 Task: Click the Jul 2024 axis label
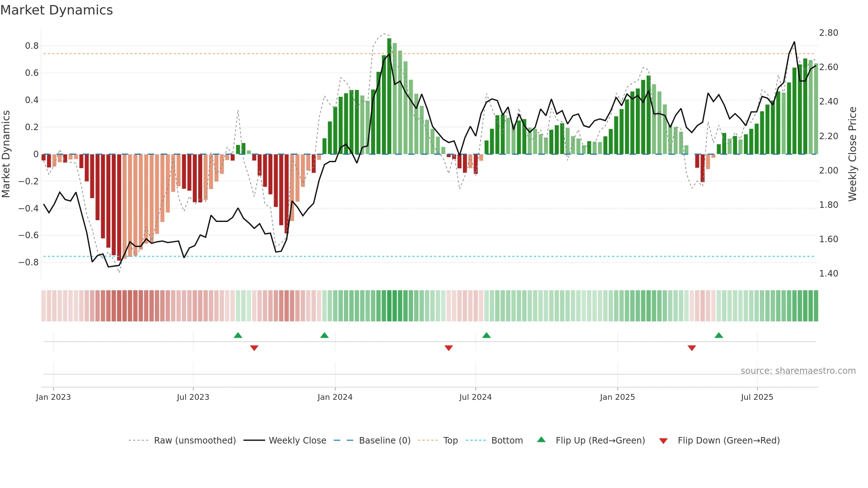[476, 397]
